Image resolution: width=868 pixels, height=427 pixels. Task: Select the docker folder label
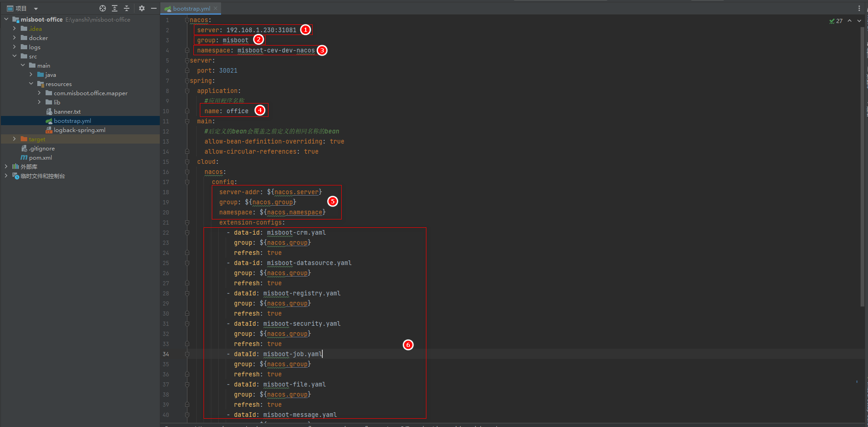point(38,38)
